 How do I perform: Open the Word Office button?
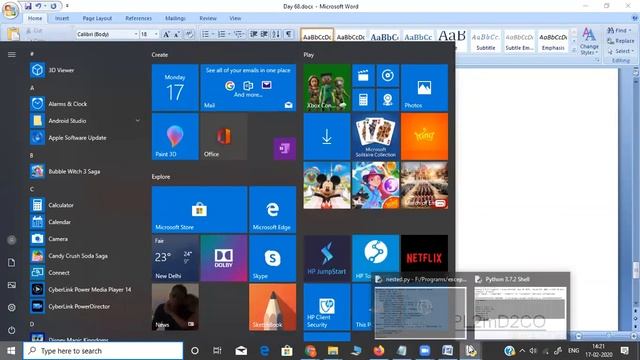[11, 10]
